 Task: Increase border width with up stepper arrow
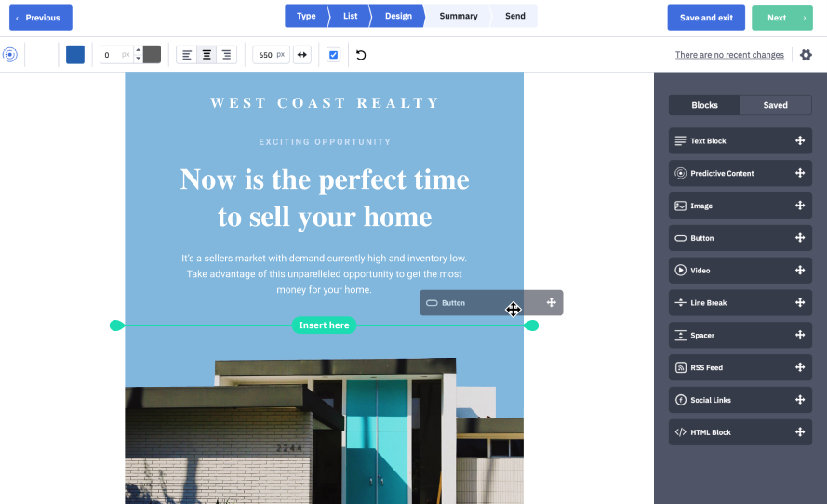coord(139,50)
